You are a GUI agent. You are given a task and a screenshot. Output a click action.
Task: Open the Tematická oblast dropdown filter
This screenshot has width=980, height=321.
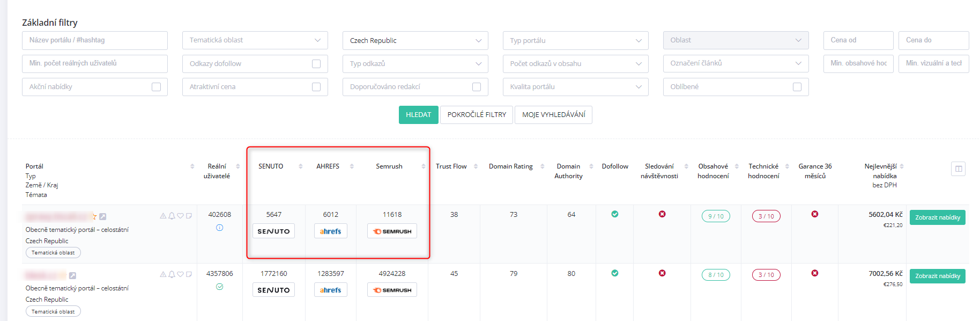[255, 40]
